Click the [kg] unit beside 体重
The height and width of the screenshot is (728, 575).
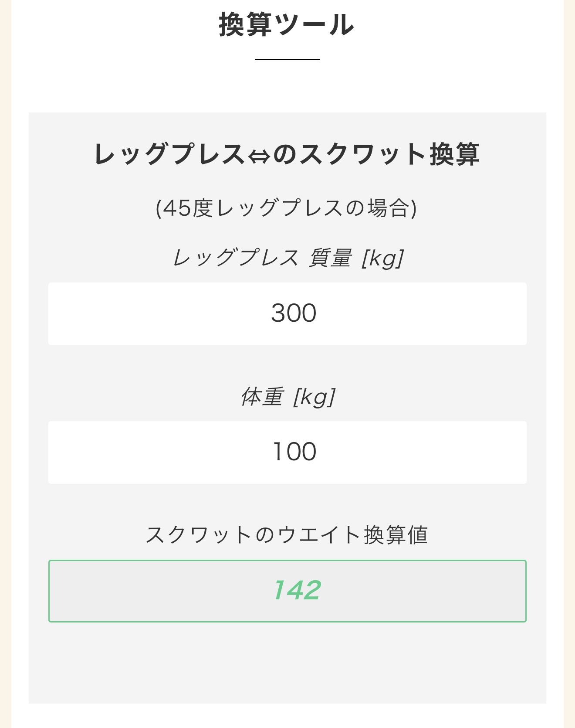314,398
